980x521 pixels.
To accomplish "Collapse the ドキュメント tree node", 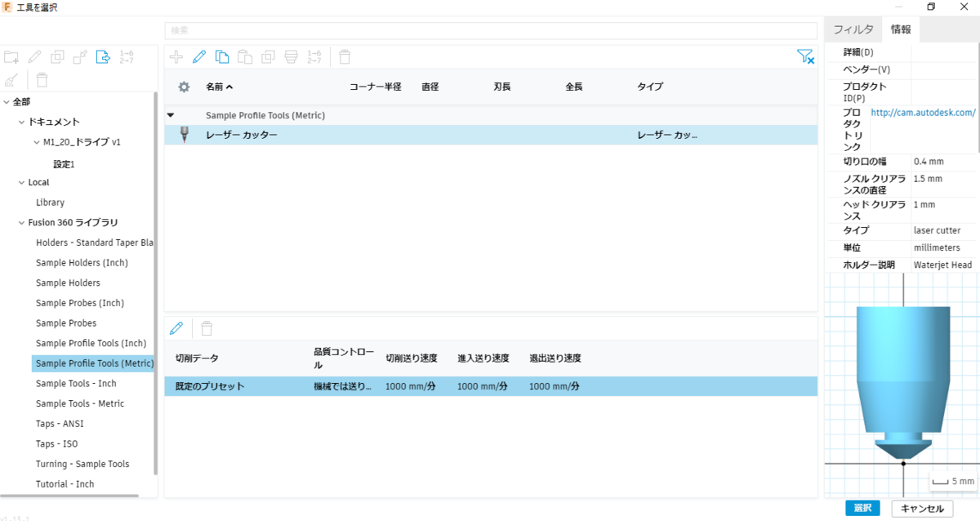I will coord(21,122).
